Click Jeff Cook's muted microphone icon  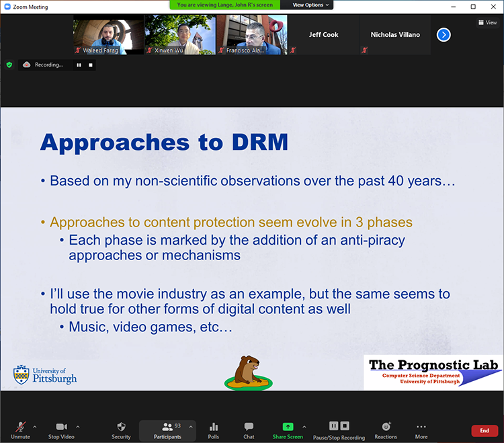click(293, 50)
